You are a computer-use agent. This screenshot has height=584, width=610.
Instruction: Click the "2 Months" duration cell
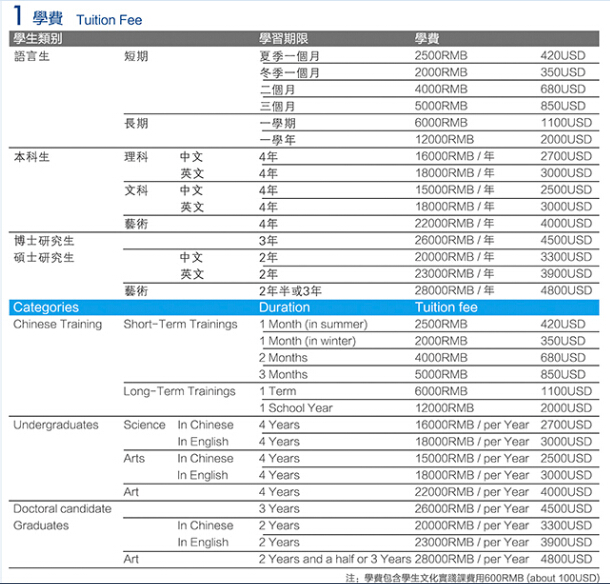(x=283, y=358)
